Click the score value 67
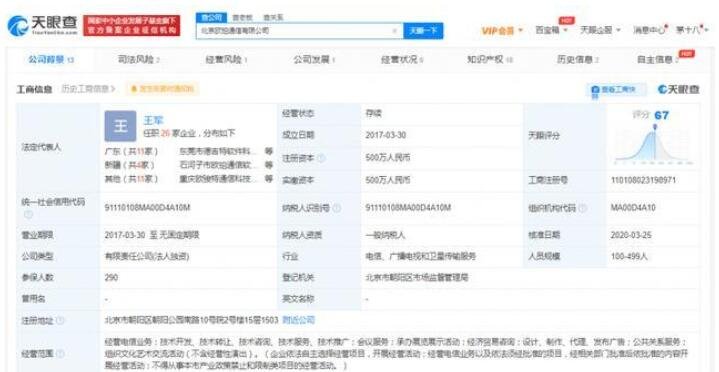The width and height of the screenshot is (719, 372). pyautogui.click(x=661, y=115)
